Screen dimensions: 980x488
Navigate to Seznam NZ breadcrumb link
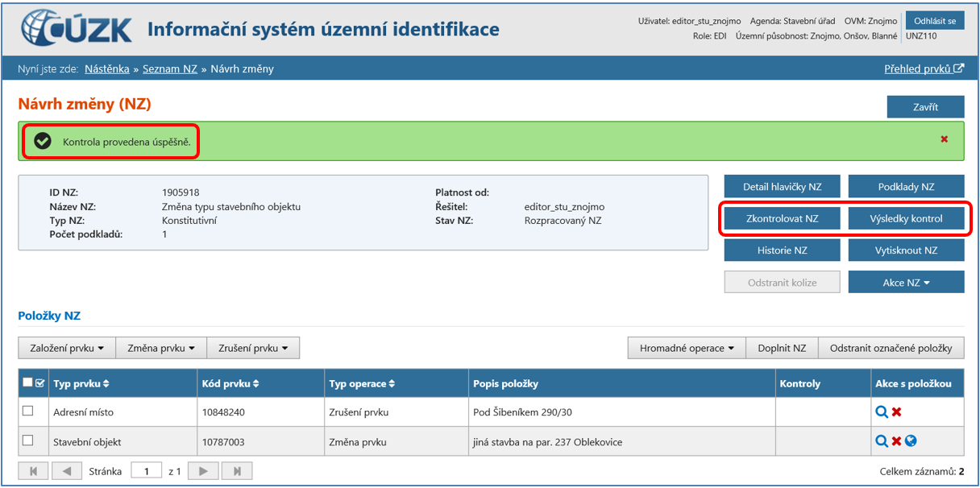pyautogui.click(x=170, y=69)
